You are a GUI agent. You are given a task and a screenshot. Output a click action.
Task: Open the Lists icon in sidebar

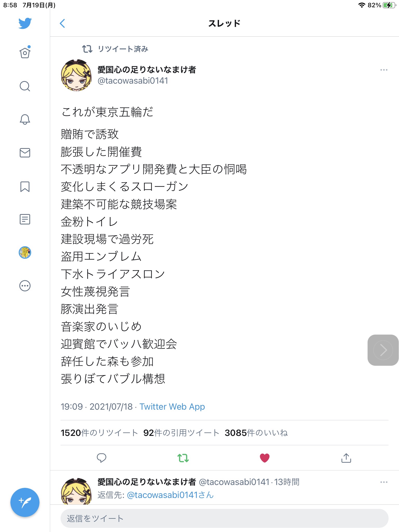click(x=25, y=219)
